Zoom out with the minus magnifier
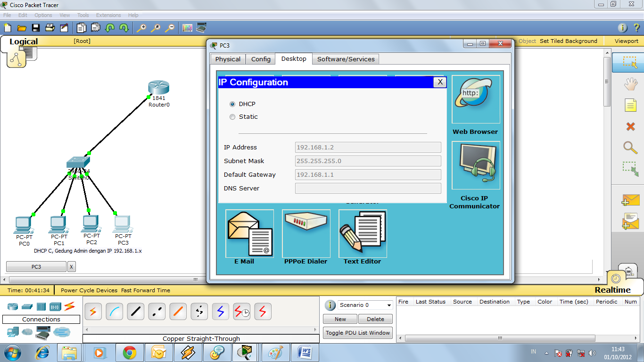Screen dimensions: 644x362 pyautogui.click(x=169, y=28)
